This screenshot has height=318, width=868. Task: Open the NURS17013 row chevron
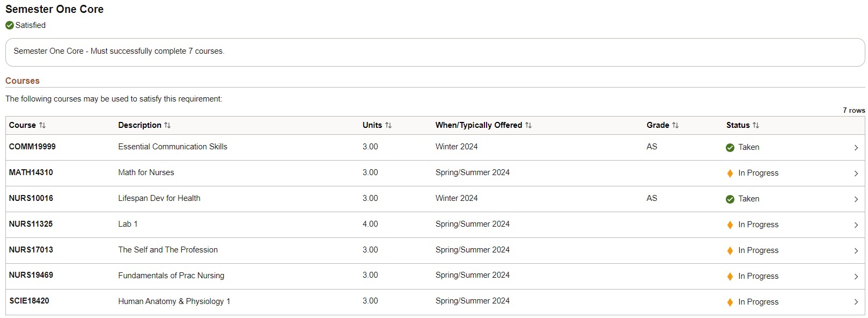coord(856,251)
